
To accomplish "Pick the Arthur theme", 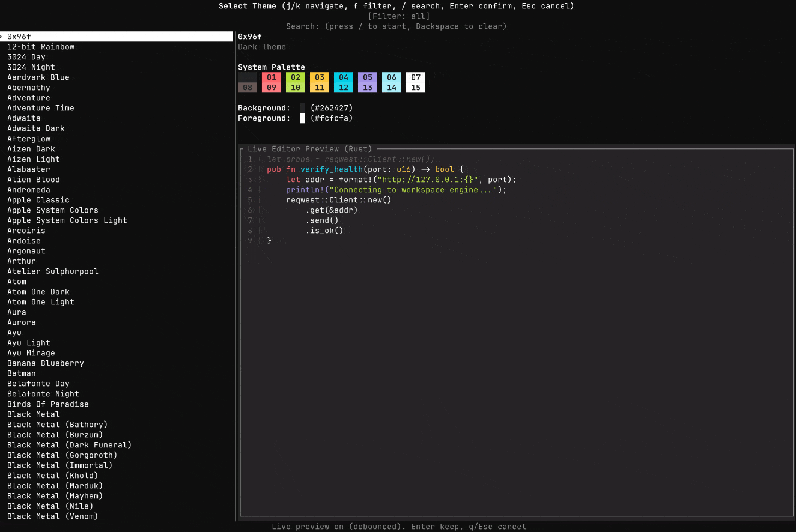I will point(22,261).
